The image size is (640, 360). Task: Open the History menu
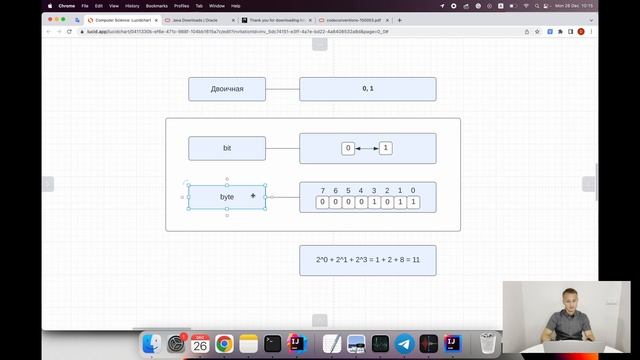coord(132,6)
